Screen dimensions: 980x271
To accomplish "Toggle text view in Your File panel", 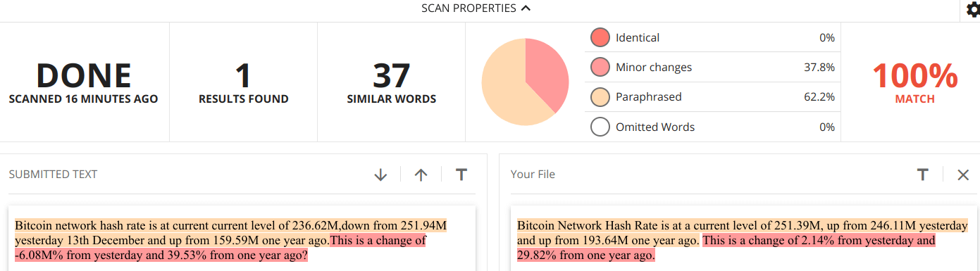I will click(x=922, y=174).
